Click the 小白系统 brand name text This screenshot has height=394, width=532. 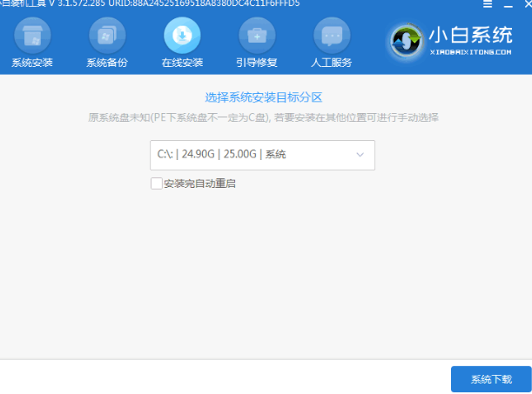[x=471, y=35]
